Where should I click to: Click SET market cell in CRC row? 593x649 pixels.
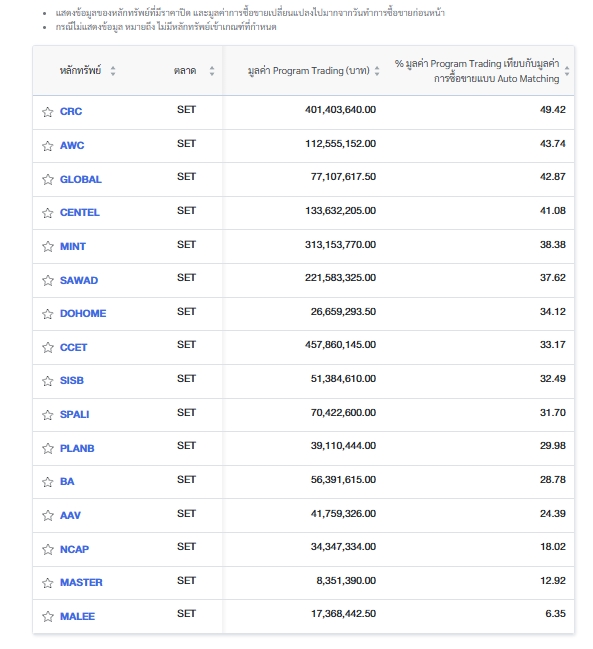point(186,110)
